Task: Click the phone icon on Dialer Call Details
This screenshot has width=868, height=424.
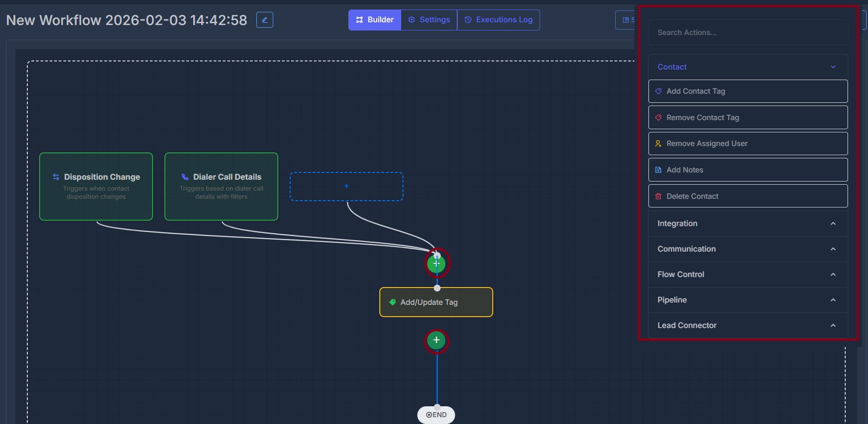Action: point(184,177)
